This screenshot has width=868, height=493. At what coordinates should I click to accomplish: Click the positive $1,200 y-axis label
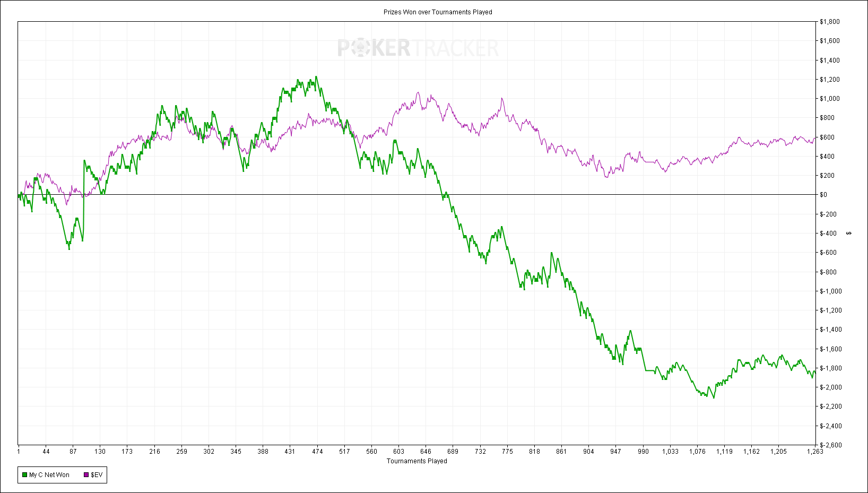pyautogui.click(x=830, y=80)
